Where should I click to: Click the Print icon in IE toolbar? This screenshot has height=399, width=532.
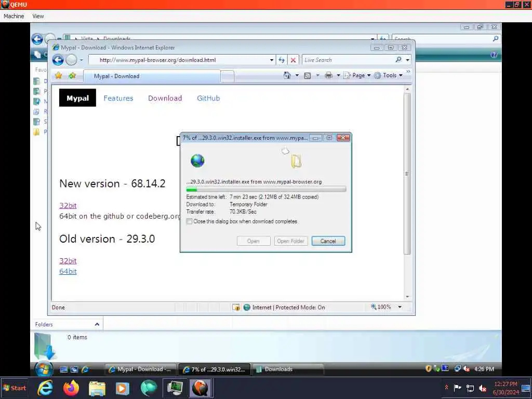[328, 75]
